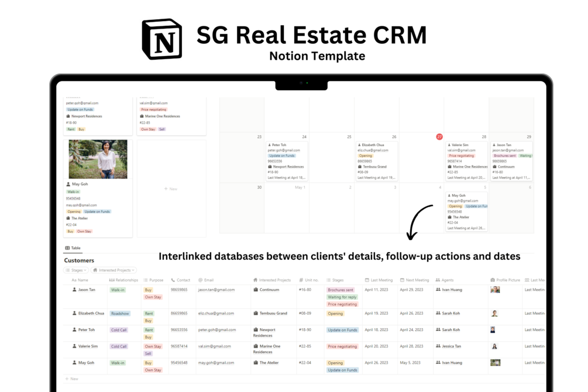The width and height of the screenshot is (588, 392).
Task: Open the Stages filter dropdown
Action: pos(76,270)
